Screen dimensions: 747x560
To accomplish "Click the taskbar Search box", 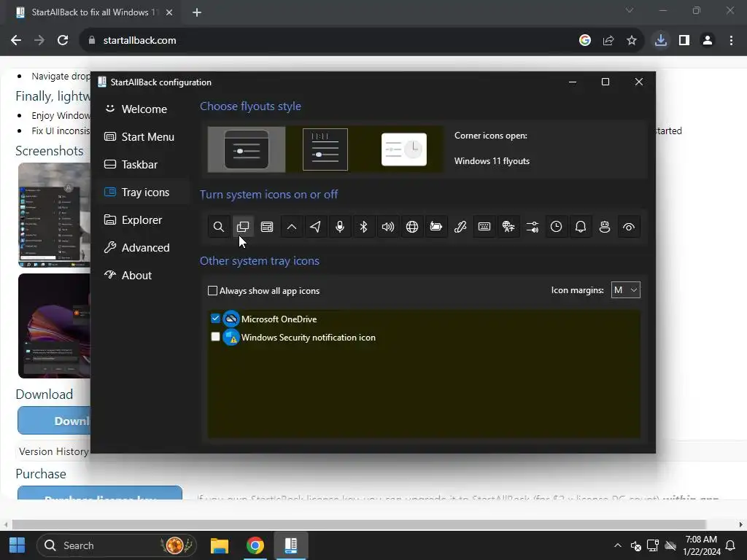I will pyautogui.click(x=117, y=545).
